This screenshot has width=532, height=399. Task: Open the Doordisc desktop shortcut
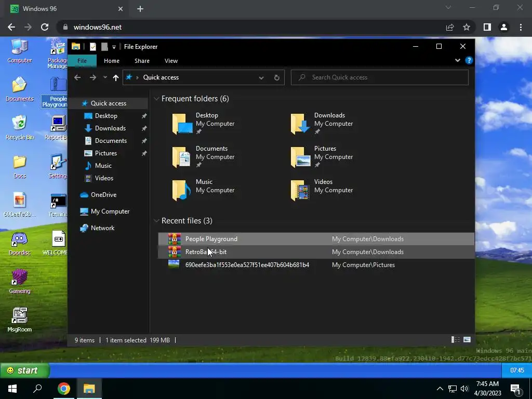pos(19,243)
